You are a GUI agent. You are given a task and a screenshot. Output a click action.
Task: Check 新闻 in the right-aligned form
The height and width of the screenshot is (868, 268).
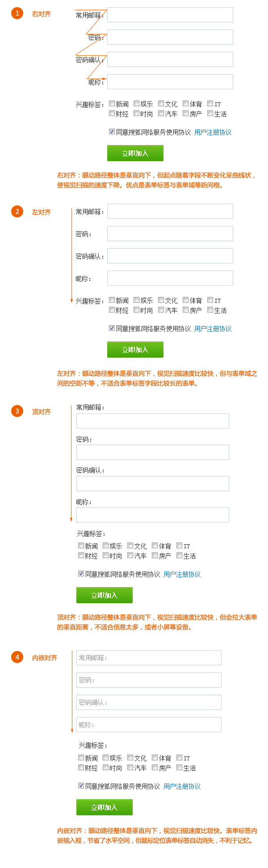click(112, 104)
